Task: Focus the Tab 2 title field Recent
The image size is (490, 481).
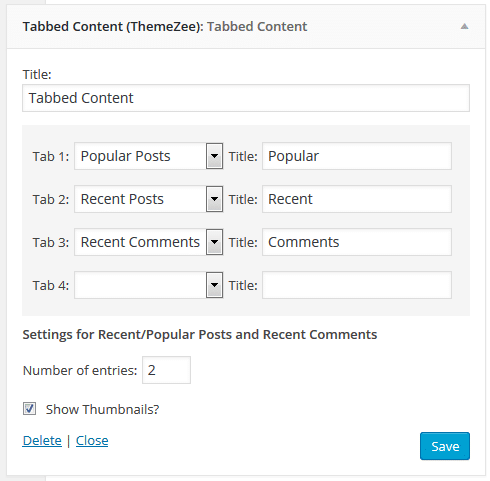Action: point(357,199)
